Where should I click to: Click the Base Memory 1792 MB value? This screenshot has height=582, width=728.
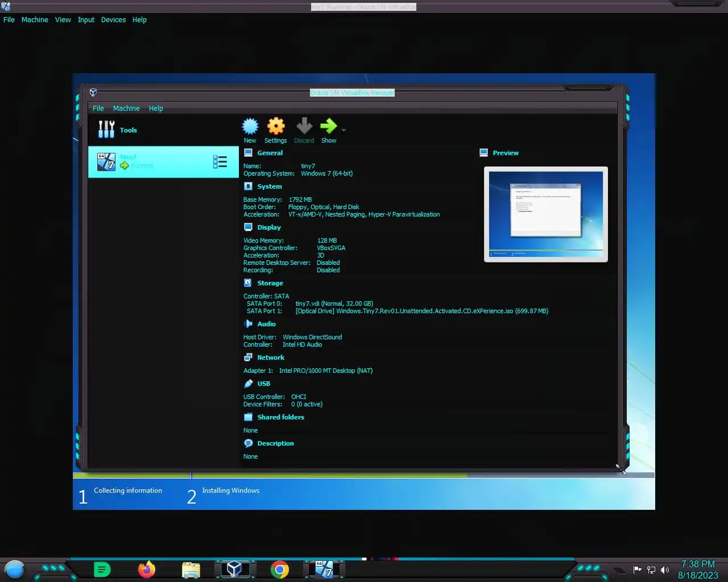coord(300,199)
